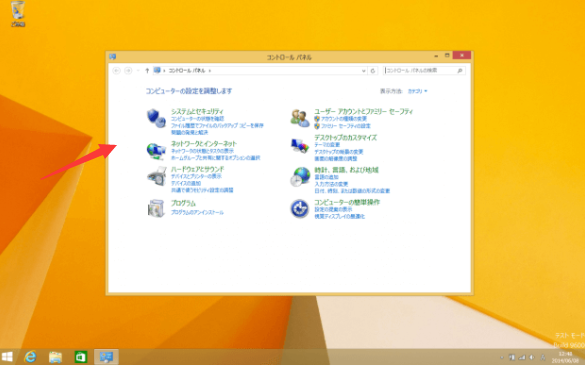Click the Up arrow next to the address bar
Viewport: 585px width, 366px height.
coord(147,71)
